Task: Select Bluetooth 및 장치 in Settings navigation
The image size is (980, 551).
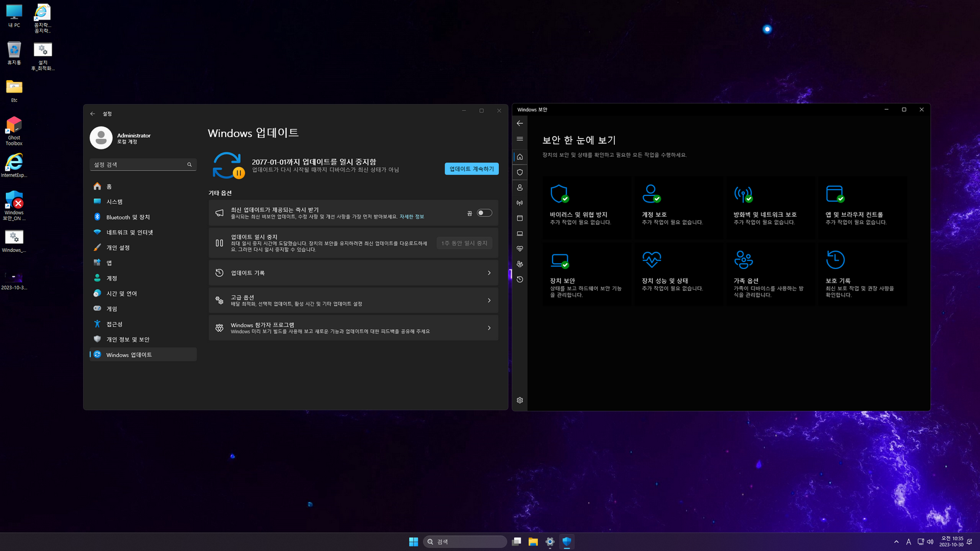Action: (x=143, y=217)
